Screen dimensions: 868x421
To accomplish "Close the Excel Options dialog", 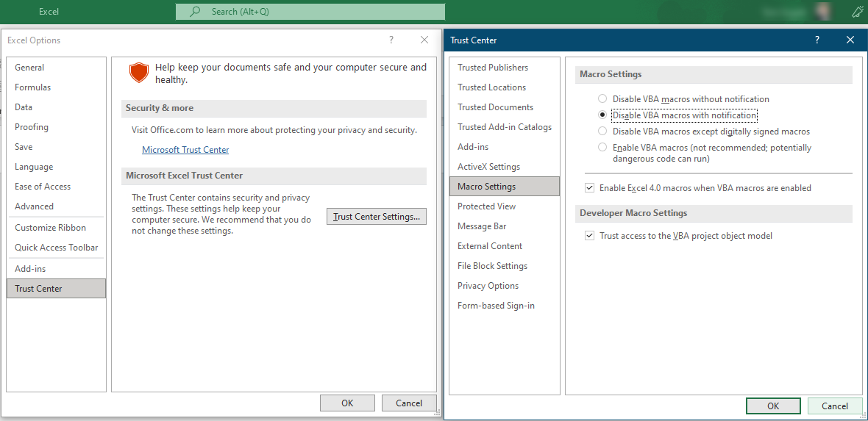I will click(x=424, y=40).
